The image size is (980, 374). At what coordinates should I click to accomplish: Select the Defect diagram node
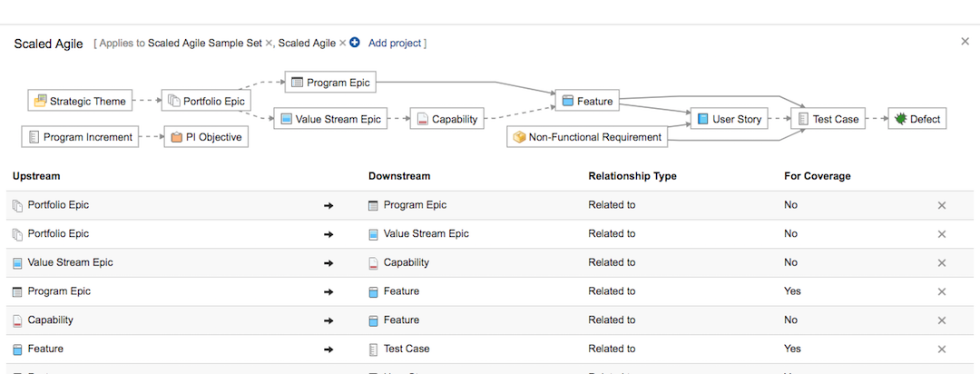[917, 119]
